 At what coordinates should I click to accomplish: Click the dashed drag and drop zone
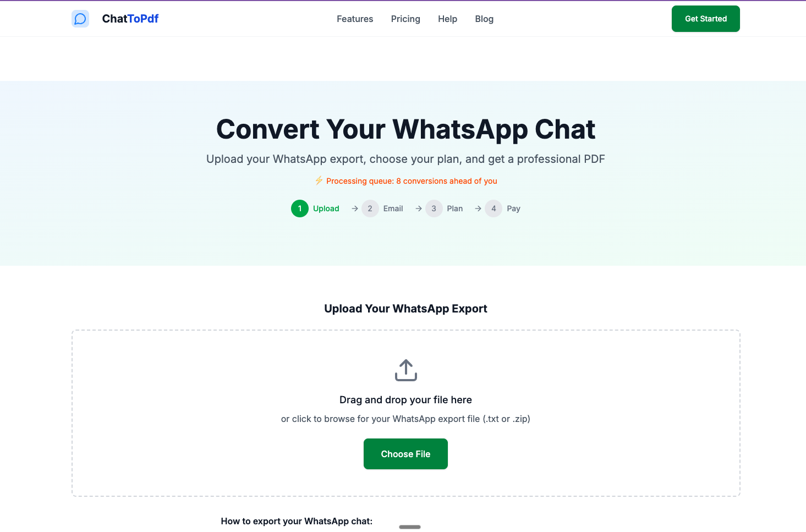pyautogui.click(x=406, y=413)
